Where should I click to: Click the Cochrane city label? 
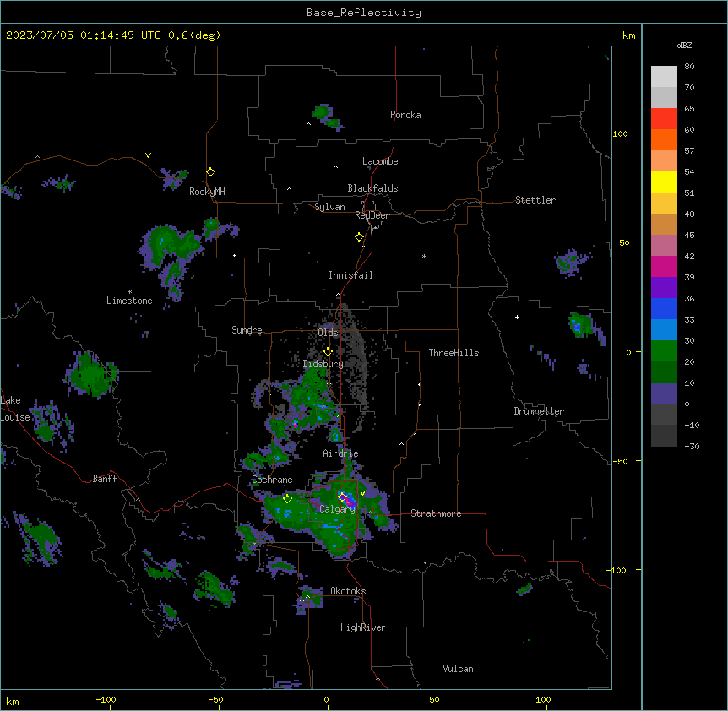pos(272,480)
